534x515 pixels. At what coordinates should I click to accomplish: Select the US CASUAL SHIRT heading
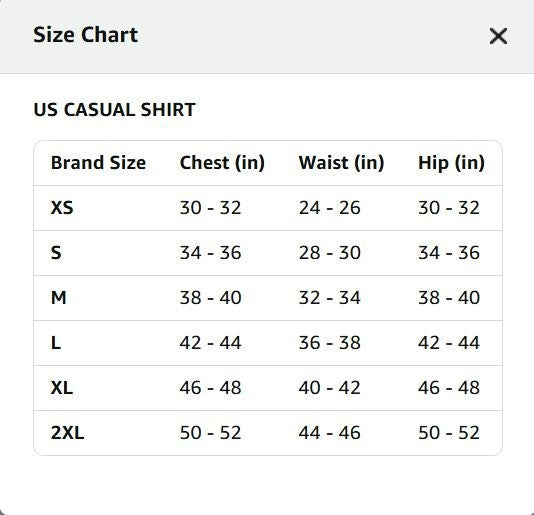point(114,110)
